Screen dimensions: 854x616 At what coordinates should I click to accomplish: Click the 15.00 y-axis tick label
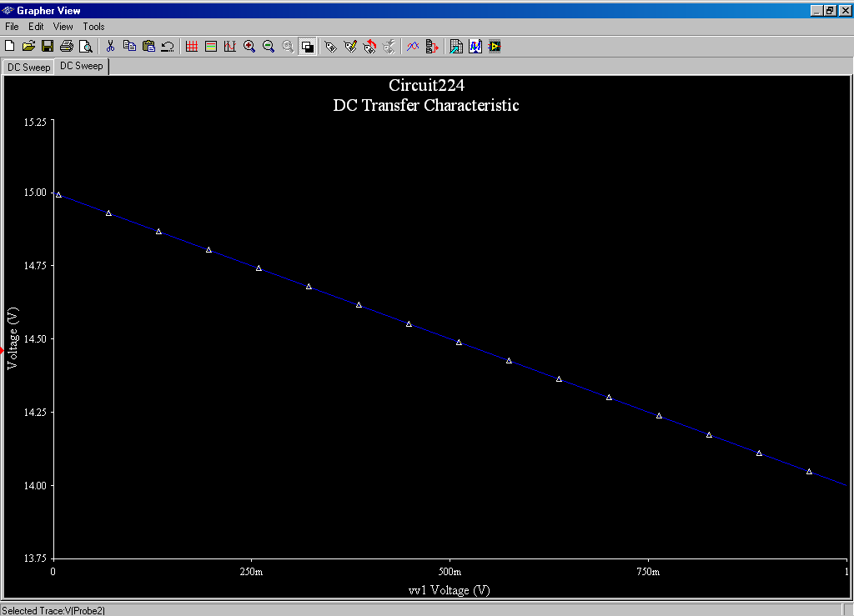[x=35, y=193]
